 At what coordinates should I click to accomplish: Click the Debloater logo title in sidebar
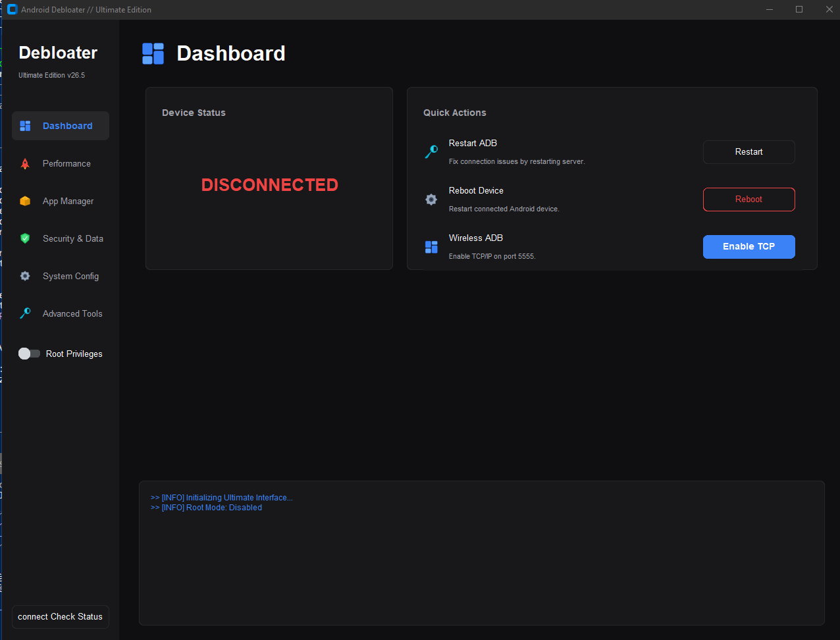(x=58, y=53)
